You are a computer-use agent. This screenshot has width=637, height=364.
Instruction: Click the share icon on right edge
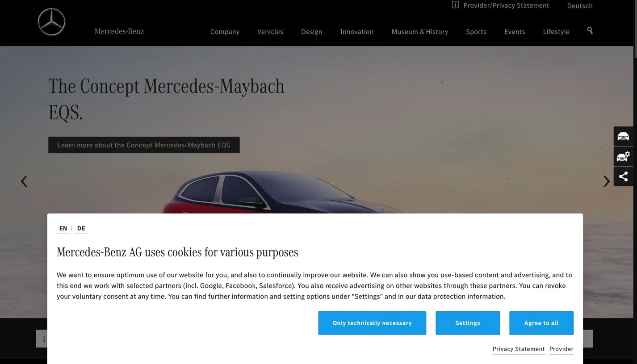coord(623,176)
